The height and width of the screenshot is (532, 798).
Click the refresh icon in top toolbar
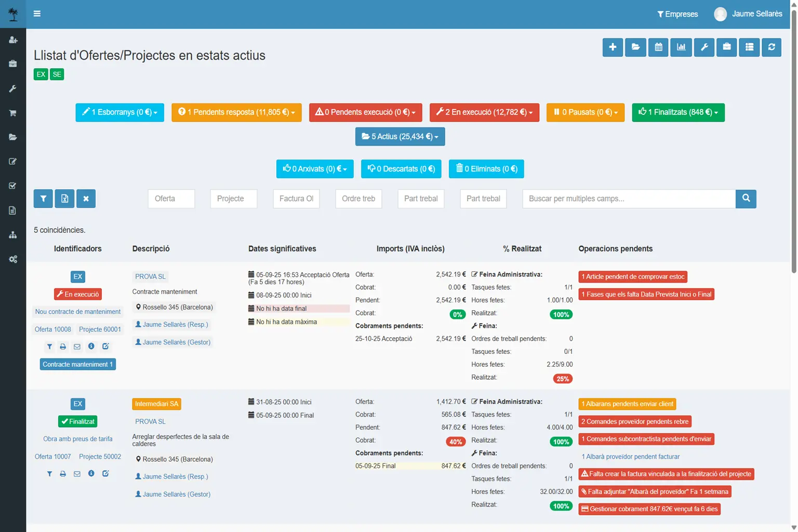[x=772, y=47]
